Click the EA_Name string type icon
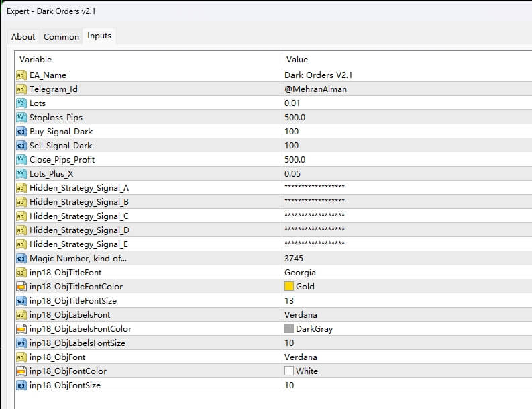The image size is (532, 409). [21, 75]
